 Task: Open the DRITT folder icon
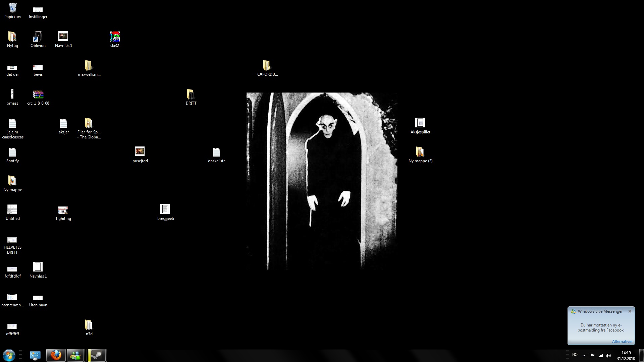pyautogui.click(x=191, y=97)
